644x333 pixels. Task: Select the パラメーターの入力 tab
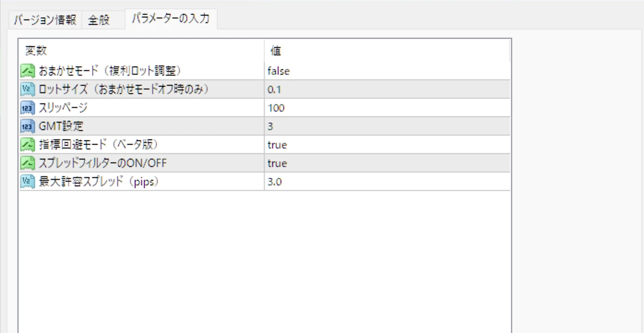coord(171,19)
